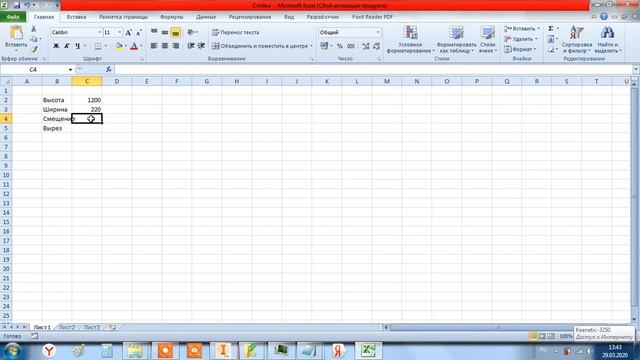The image size is (640, 360).
Task: Switch to the Вставка tab
Action: [x=76, y=17]
